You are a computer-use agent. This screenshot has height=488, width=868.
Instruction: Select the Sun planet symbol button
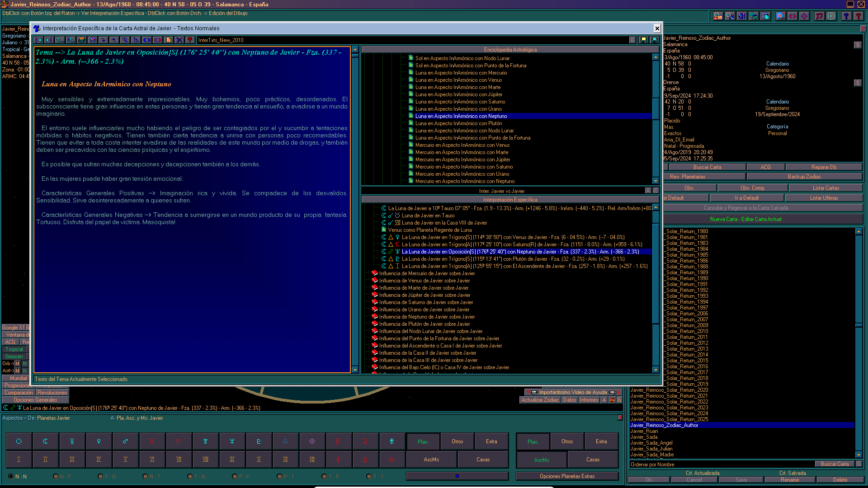coord(19,441)
